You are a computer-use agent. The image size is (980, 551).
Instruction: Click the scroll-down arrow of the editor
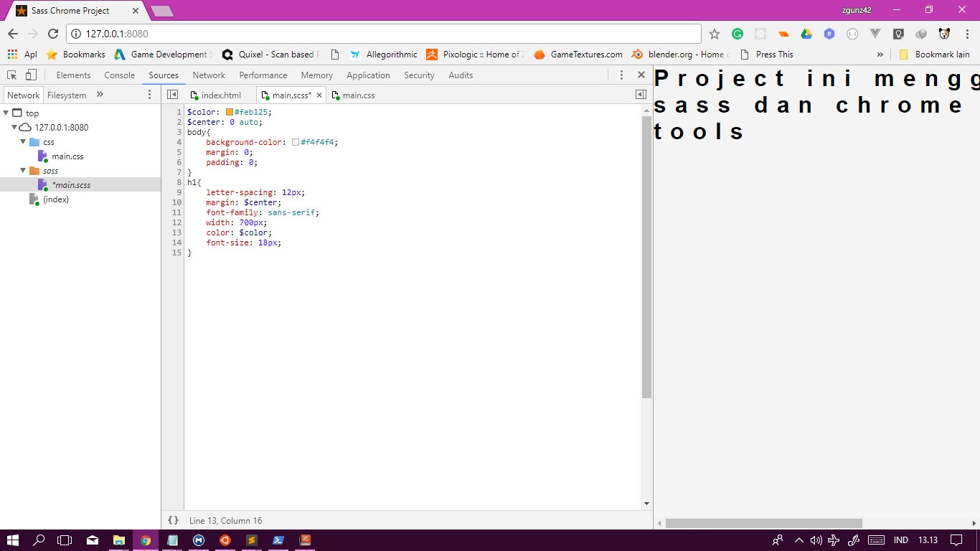(x=646, y=504)
